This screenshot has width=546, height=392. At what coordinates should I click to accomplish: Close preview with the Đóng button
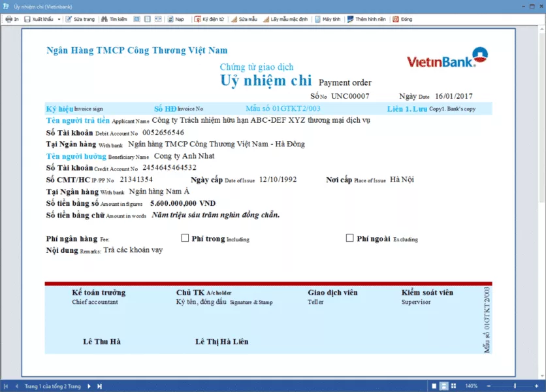point(402,20)
